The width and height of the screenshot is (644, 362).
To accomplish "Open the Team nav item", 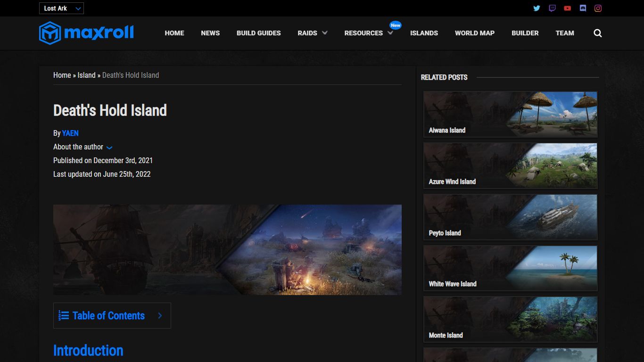I will point(565,33).
